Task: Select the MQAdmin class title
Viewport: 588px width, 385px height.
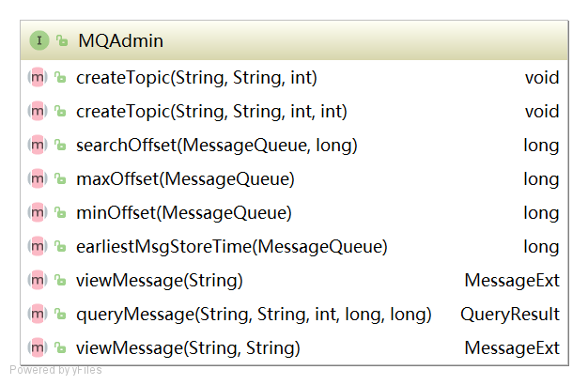Action: coord(121,40)
